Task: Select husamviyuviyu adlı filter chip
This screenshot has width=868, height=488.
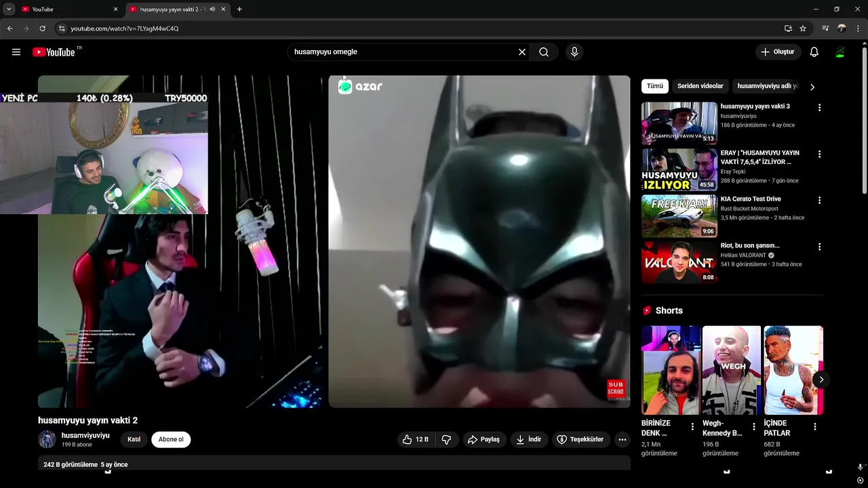Action: pyautogui.click(x=768, y=86)
